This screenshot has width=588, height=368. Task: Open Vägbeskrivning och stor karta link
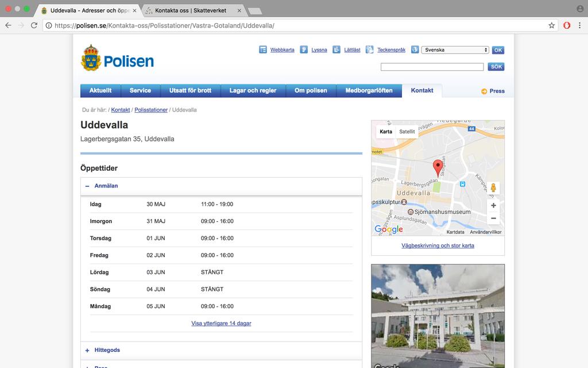point(438,246)
